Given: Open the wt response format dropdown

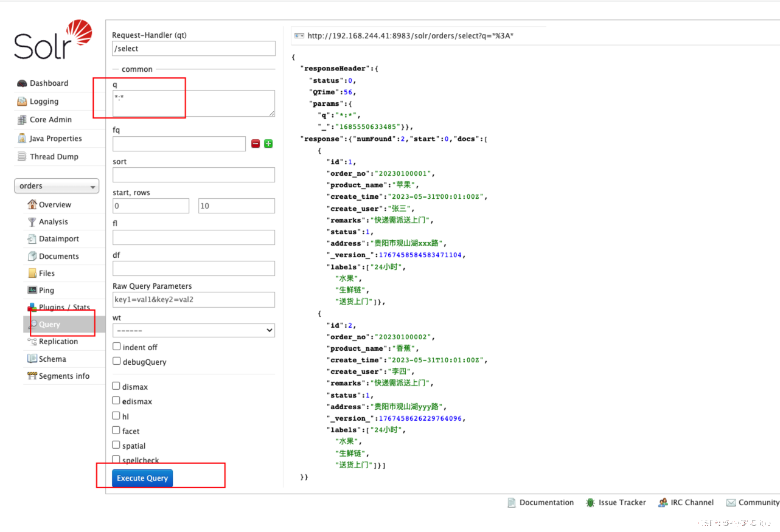Looking at the screenshot, I should click(193, 330).
